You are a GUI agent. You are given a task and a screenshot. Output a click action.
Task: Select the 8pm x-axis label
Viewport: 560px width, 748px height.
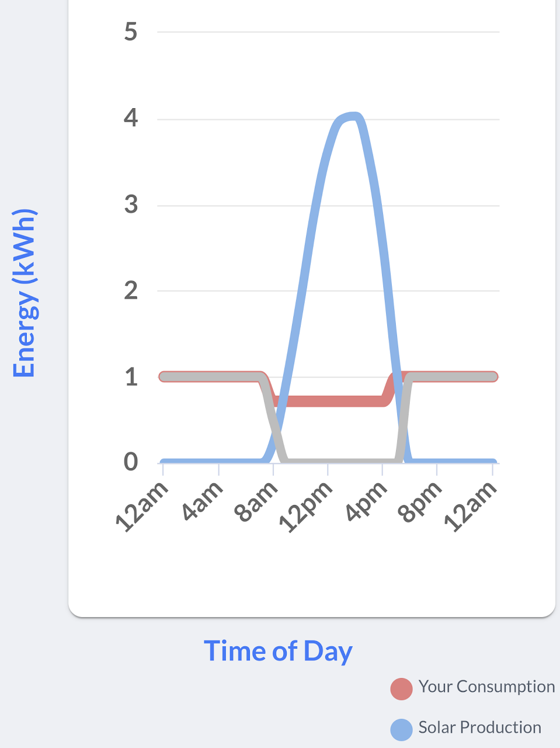[419, 501]
